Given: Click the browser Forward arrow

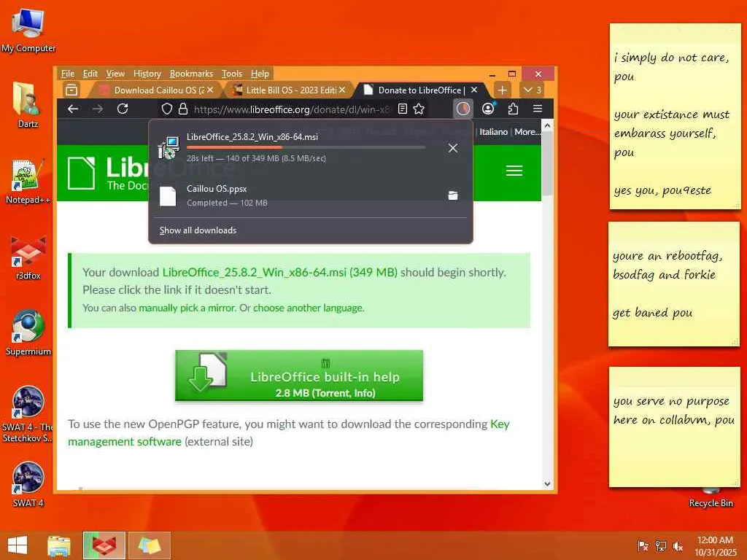Looking at the screenshot, I should click(98, 109).
